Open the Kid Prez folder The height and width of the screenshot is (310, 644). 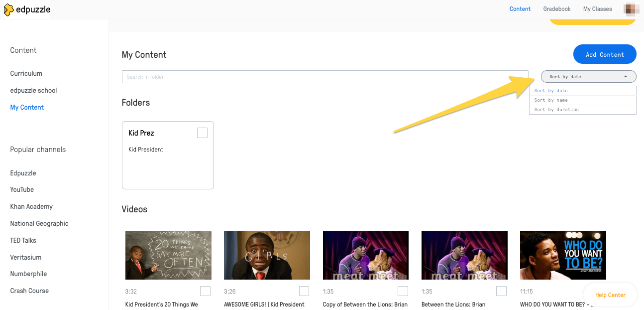point(168,155)
